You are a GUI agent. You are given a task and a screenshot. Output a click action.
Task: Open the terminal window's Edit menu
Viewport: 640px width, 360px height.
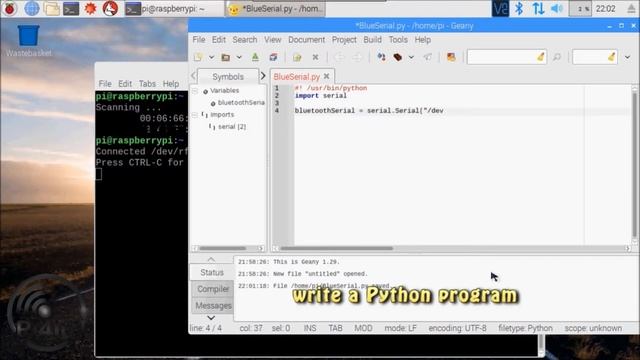point(125,84)
